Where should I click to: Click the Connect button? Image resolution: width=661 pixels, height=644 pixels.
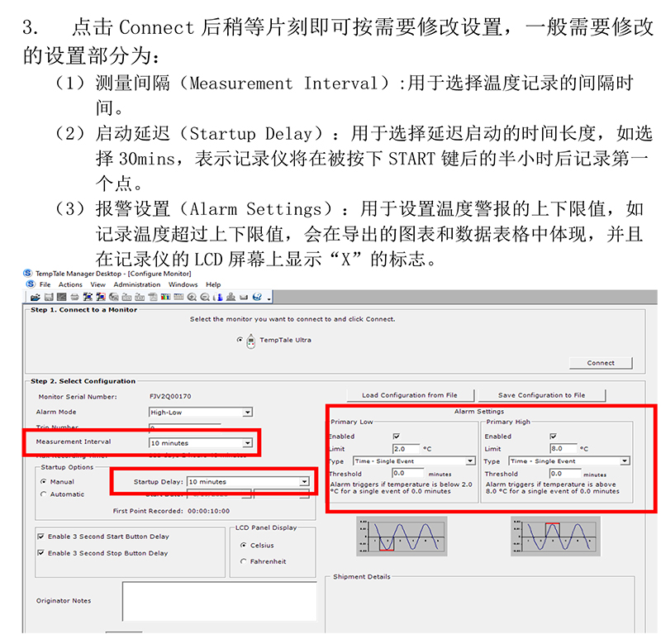pyautogui.click(x=601, y=363)
